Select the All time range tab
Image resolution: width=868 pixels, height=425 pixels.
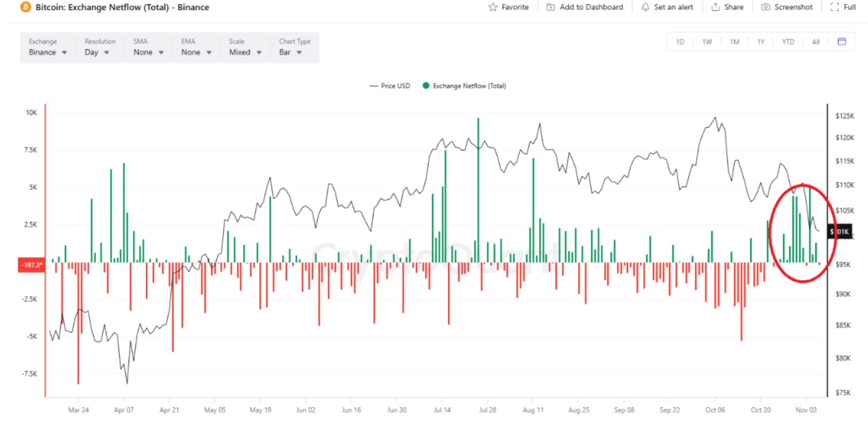815,42
